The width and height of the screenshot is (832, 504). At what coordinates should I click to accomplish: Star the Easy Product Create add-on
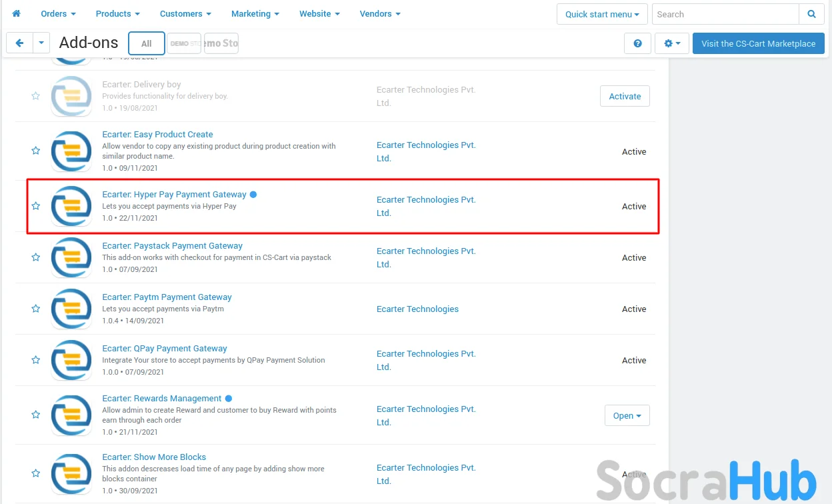36,151
